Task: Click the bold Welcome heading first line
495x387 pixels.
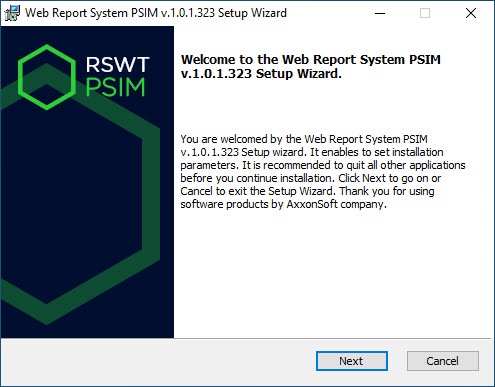Action: coord(311,59)
